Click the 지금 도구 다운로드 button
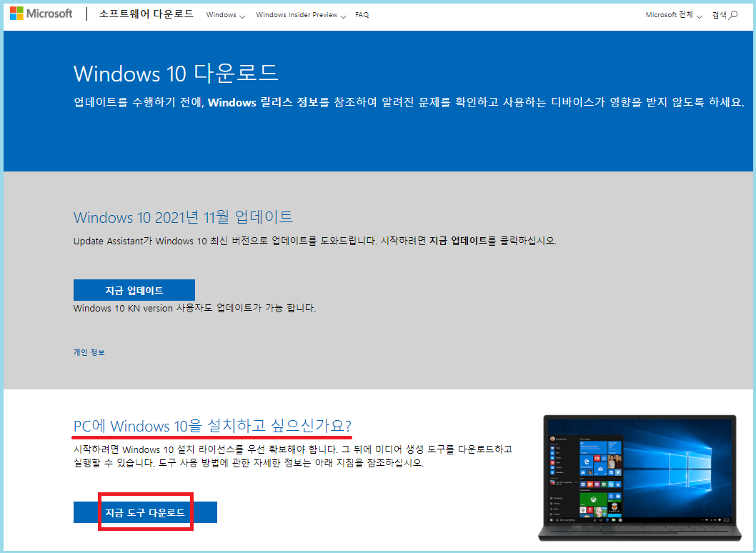The width and height of the screenshot is (756, 553). coord(145,512)
